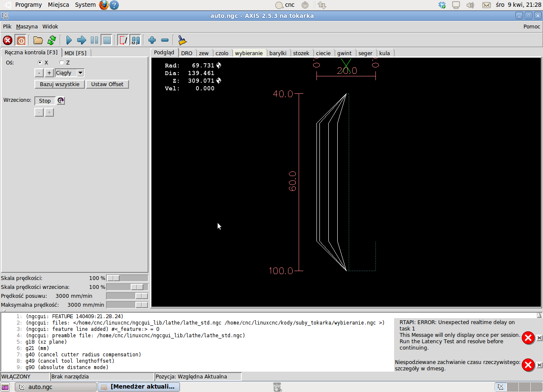Screen dimensions: 543x392
Task: Click the Dropbox tray icon
Action: tap(442, 5)
